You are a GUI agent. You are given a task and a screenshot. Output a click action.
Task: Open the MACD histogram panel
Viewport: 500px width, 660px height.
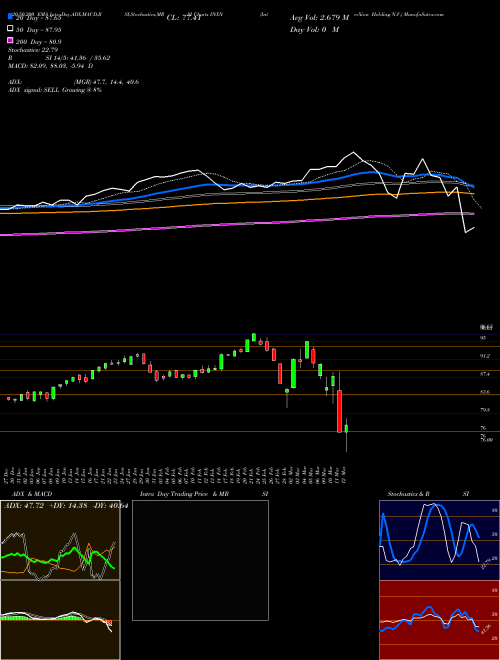[60, 620]
